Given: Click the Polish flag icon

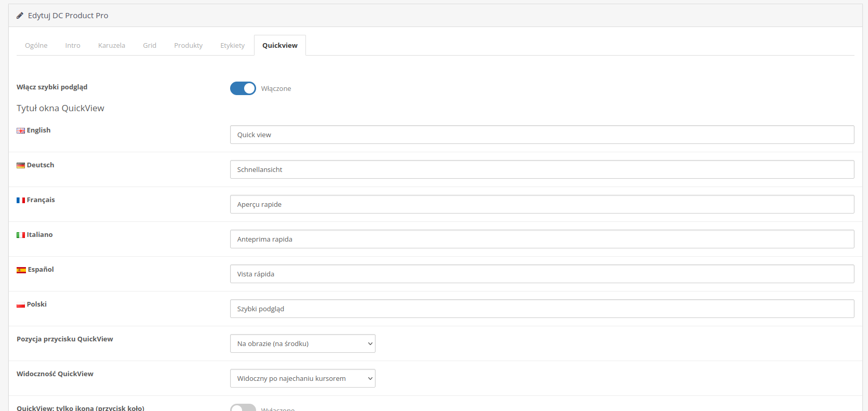Looking at the screenshot, I should 21,305.
